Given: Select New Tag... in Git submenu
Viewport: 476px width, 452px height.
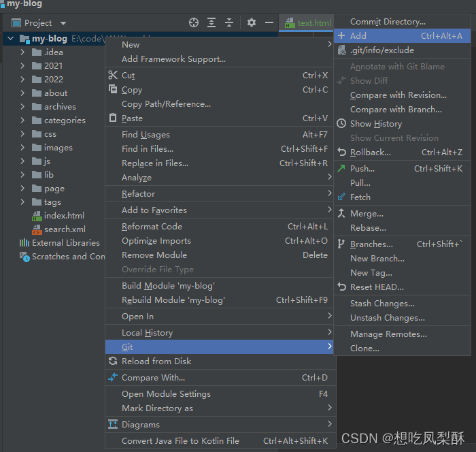Looking at the screenshot, I should pos(403,273).
